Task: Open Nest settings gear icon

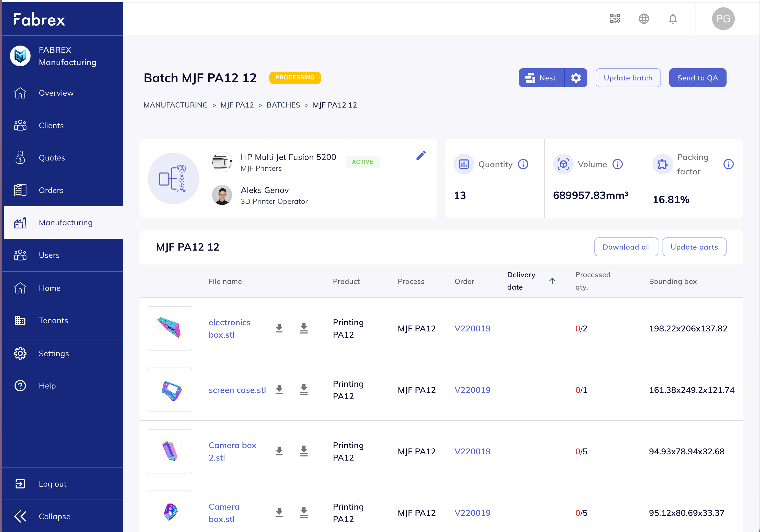Action: (x=576, y=78)
